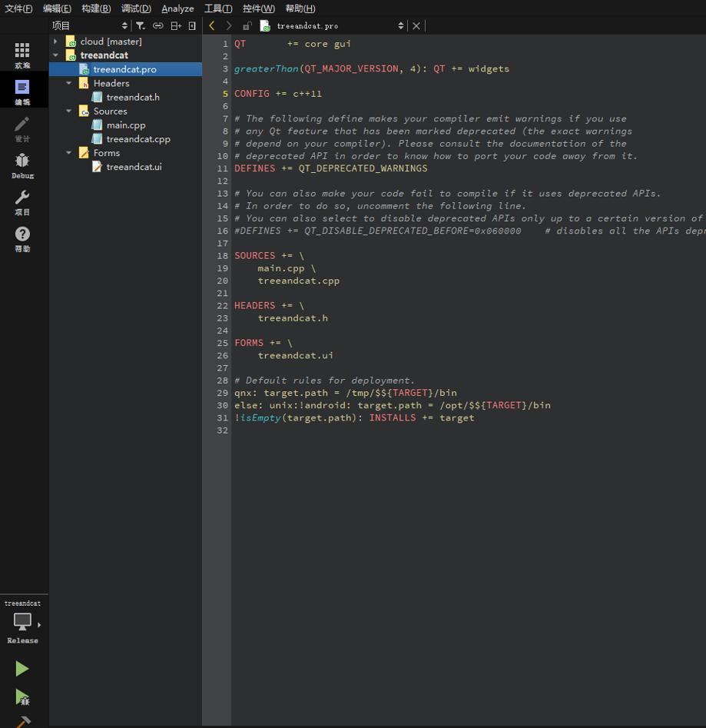This screenshot has height=728, width=706.
Task: Click line number 5 in gutter
Action: point(225,94)
